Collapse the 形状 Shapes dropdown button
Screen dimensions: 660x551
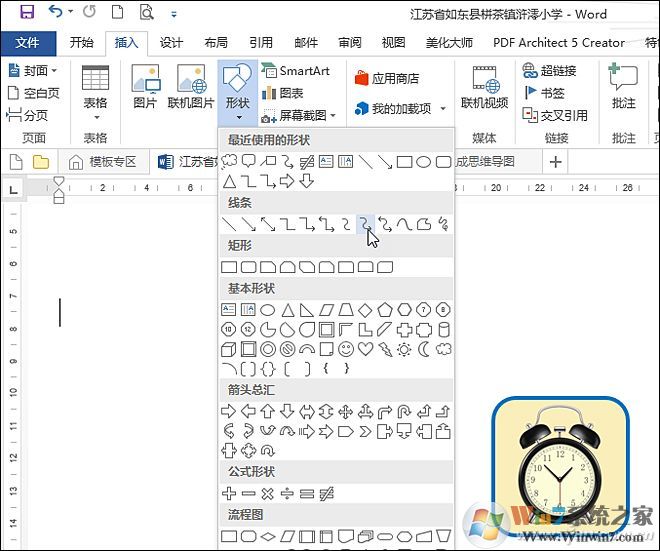(238, 93)
